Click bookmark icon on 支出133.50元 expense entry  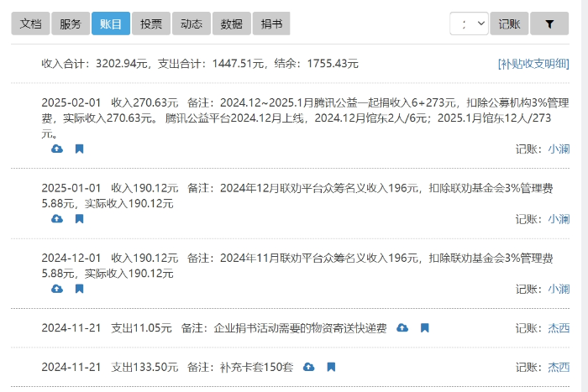[331, 367]
